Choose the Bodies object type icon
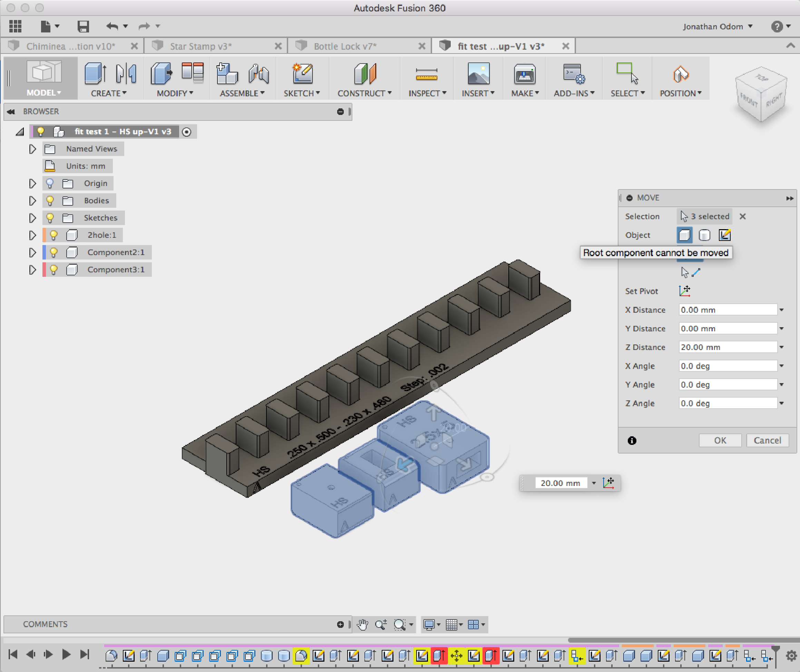Screen dimensions: 800x672 (704, 235)
